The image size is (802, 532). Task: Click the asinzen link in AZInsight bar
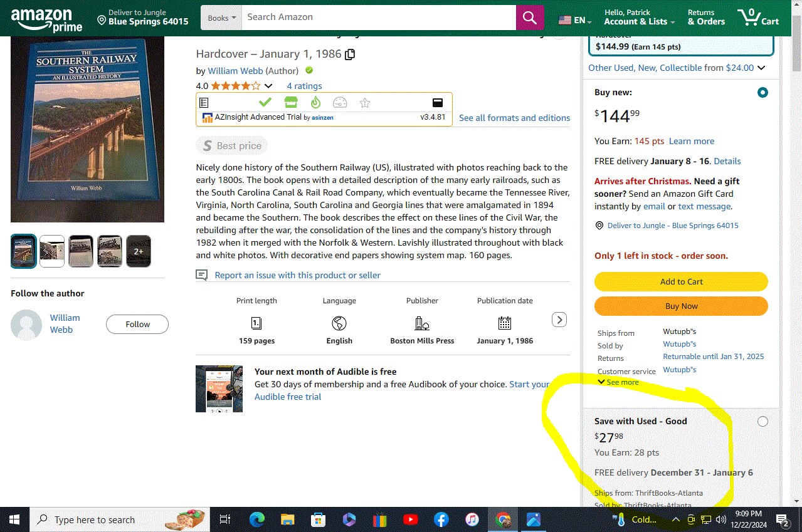pos(323,118)
